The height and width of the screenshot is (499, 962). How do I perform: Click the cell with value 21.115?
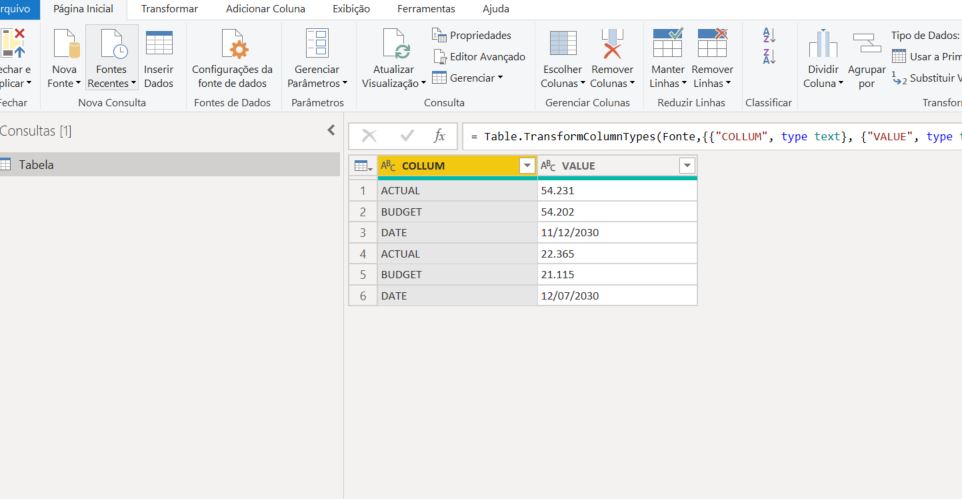617,274
